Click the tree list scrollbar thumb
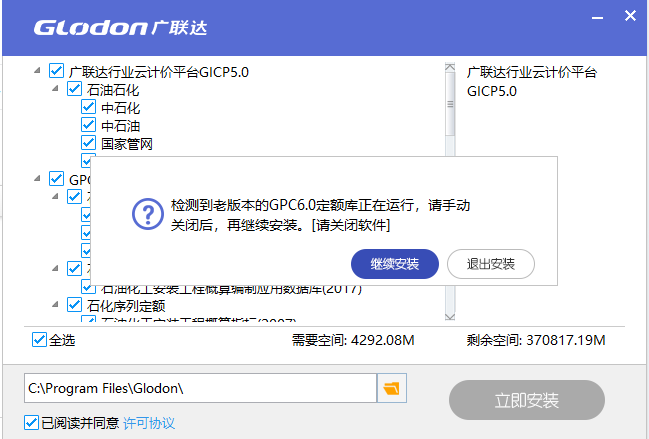The width and height of the screenshot is (649, 439). pos(450,104)
